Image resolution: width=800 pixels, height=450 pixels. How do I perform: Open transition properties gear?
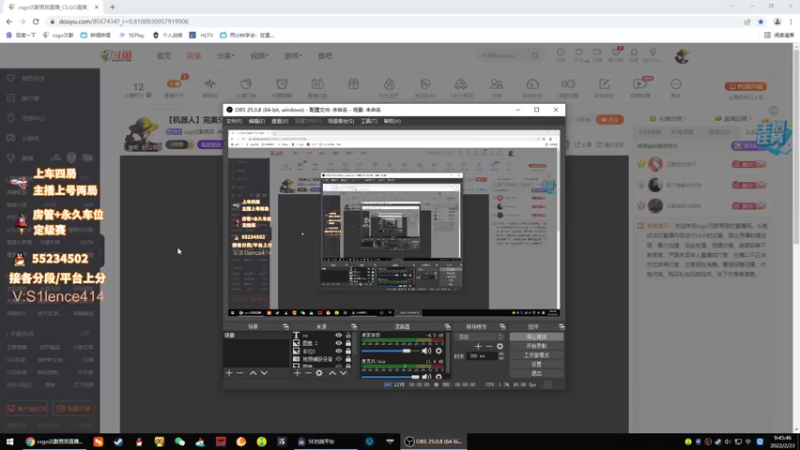(500, 346)
